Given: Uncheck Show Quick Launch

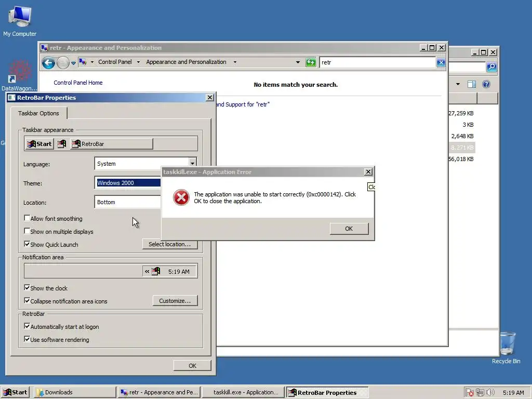Looking at the screenshot, I should pyautogui.click(x=27, y=244).
